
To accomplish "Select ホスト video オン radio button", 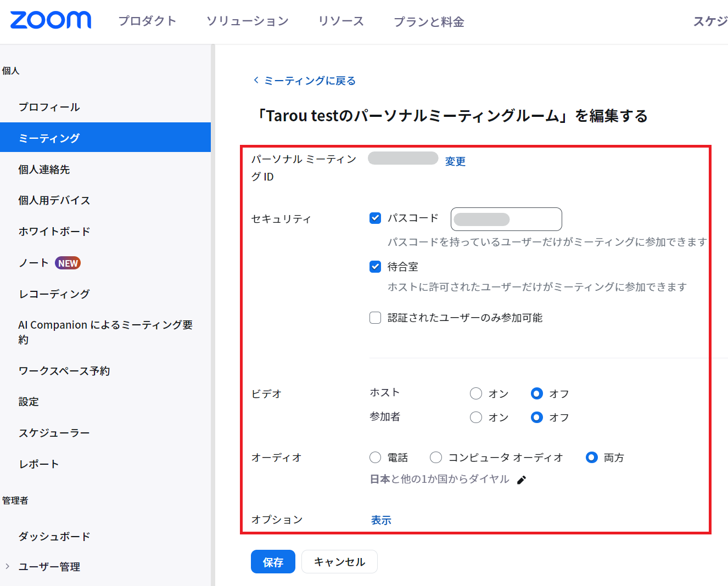I will (476, 393).
